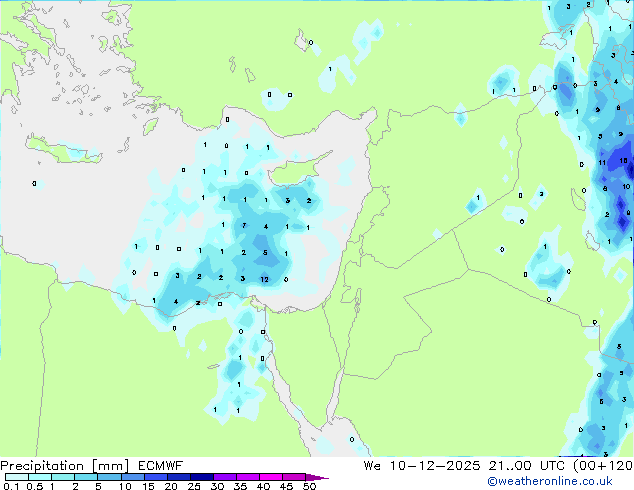Viewport: 634px width, 490px height.
Task: Click the '12' precipitation value on map
Action: 264,279
